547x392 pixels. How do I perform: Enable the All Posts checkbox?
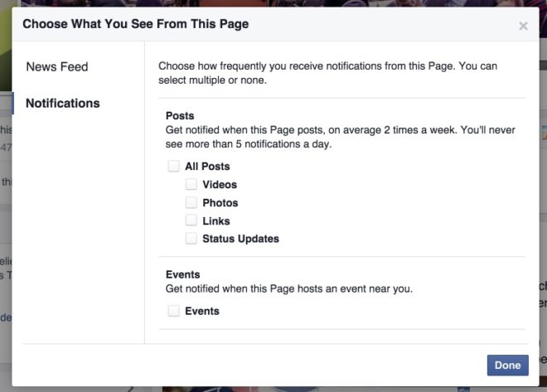click(x=174, y=166)
